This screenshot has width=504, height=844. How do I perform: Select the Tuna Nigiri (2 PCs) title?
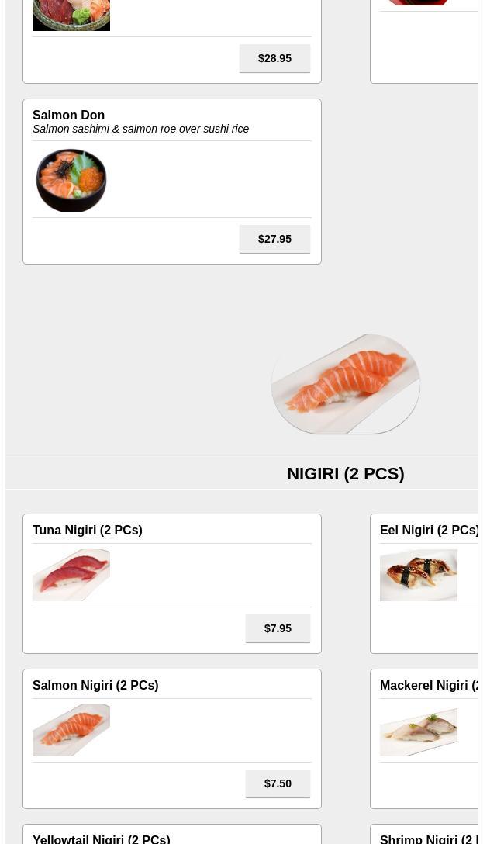87,530
